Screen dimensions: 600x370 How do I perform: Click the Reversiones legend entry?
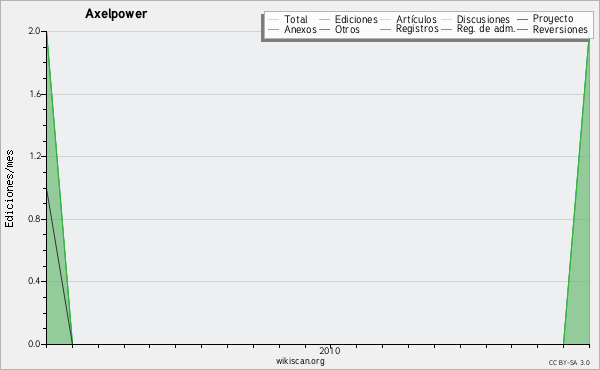pos(552,29)
